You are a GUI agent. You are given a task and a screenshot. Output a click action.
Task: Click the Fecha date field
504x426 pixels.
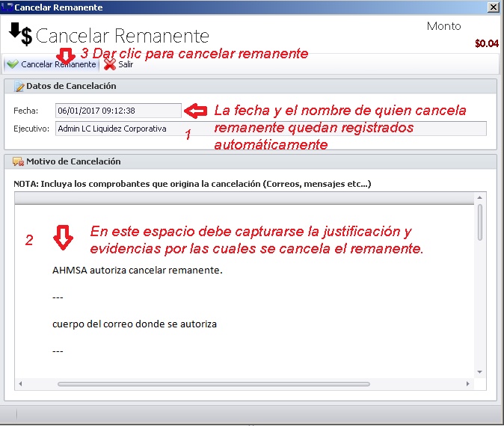pyautogui.click(x=118, y=111)
